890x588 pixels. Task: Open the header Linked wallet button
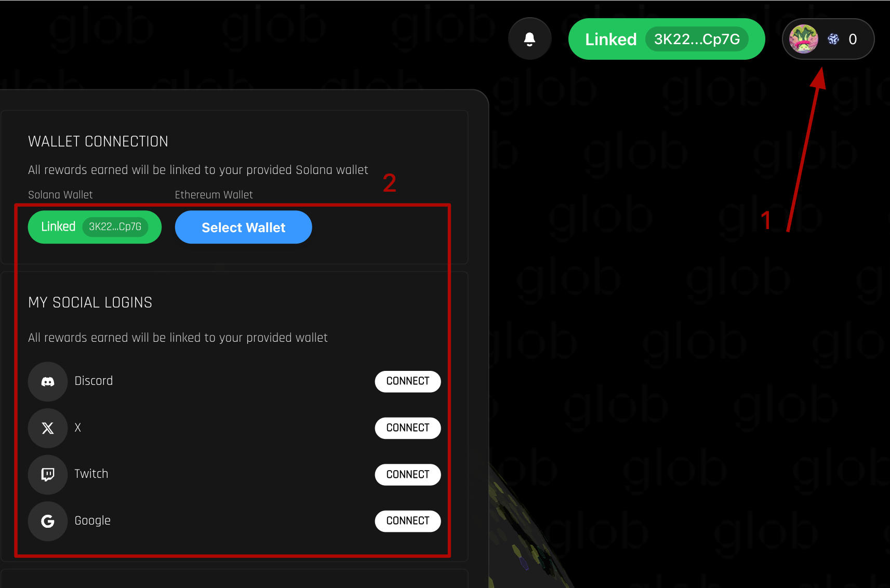point(667,39)
